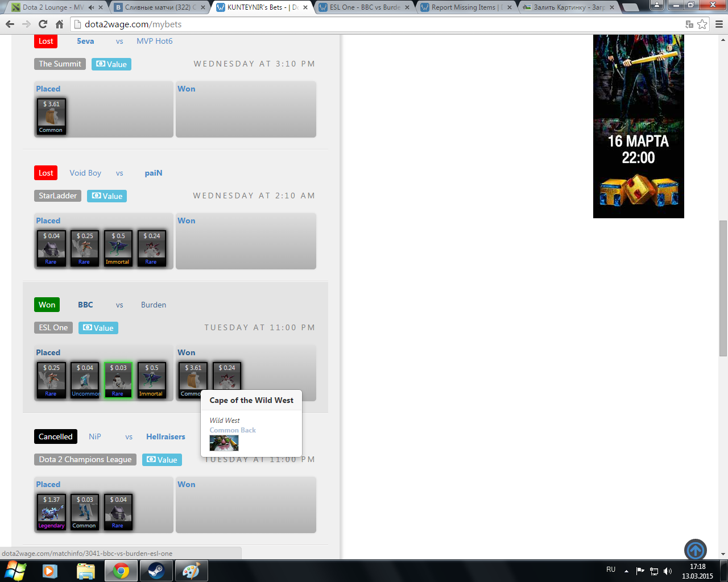Select the $0.25 Rare item in BBC bet

[51, 380]
